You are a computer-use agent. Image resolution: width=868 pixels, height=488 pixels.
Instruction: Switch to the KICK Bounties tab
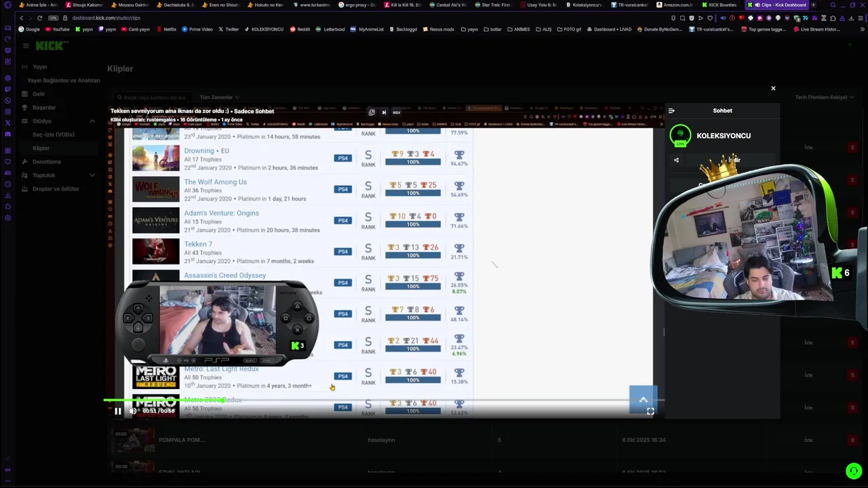coord(720,5)
